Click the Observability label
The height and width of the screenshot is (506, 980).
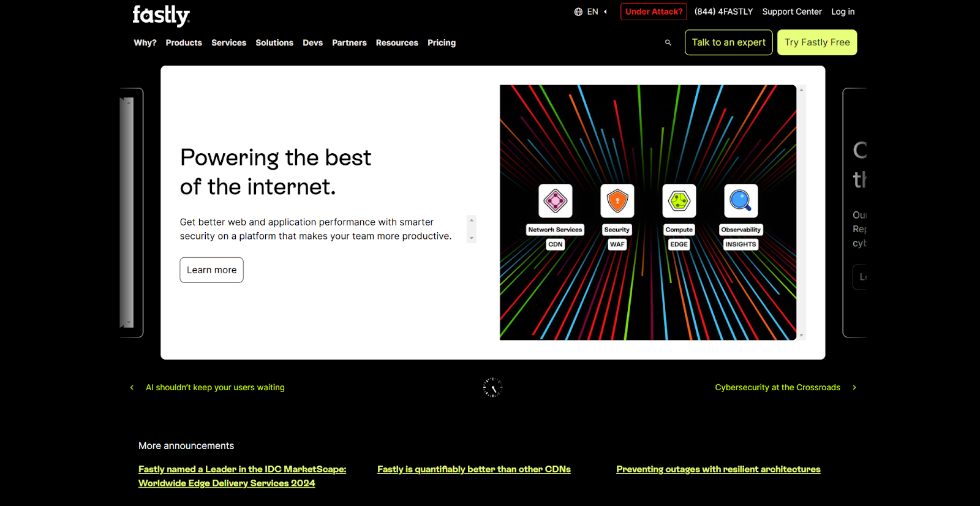pyautogui.click(x=741, y=230)
